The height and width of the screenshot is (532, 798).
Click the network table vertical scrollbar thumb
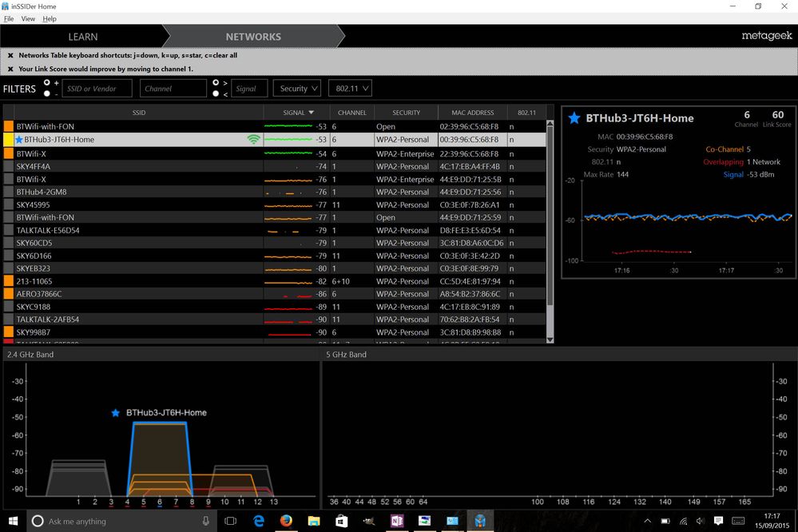550,216
